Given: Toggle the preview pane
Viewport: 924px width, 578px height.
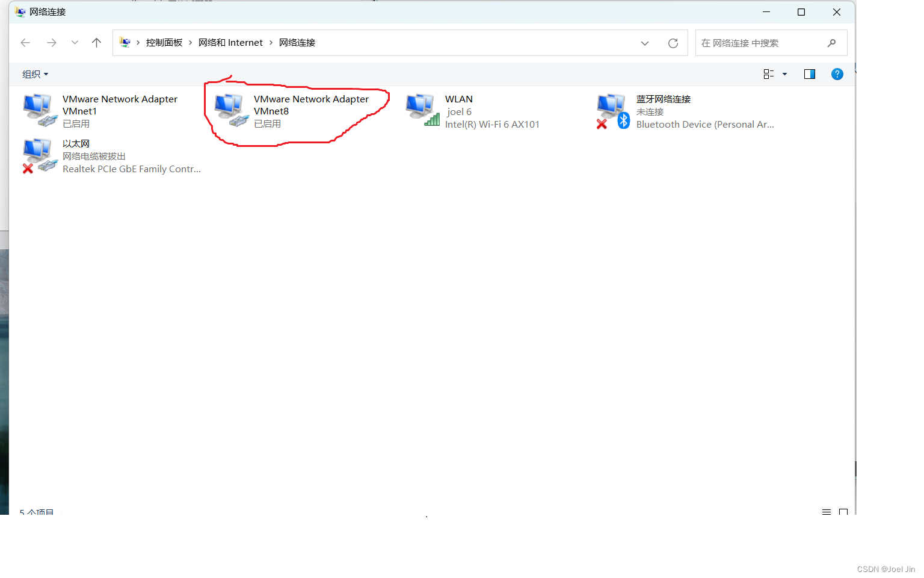Looking at the screenshot, I should tap(810, 74).
